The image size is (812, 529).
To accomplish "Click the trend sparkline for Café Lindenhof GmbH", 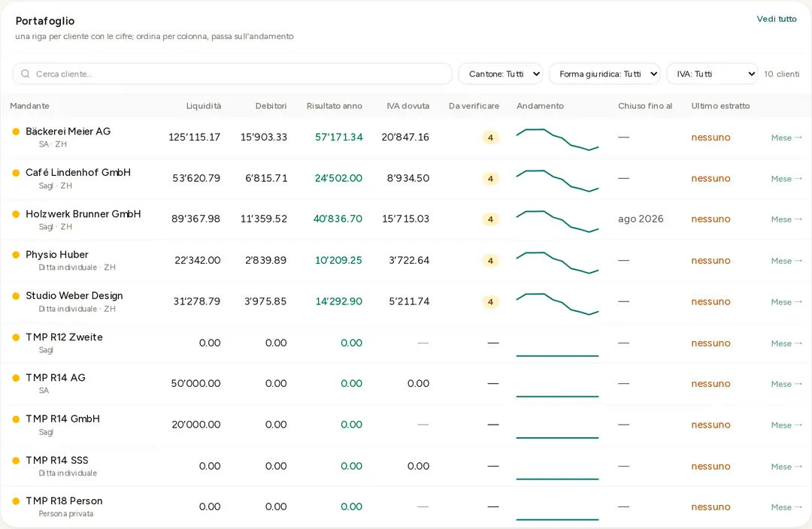I will pos(557,180).
